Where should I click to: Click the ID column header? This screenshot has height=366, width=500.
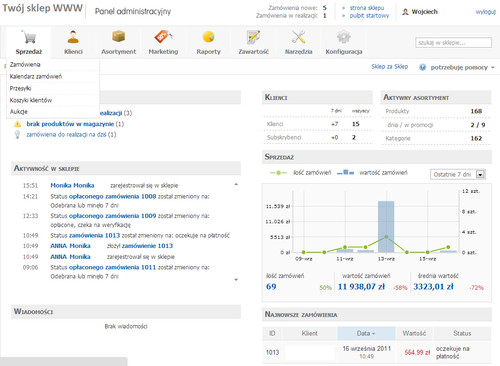pos(272,333)
